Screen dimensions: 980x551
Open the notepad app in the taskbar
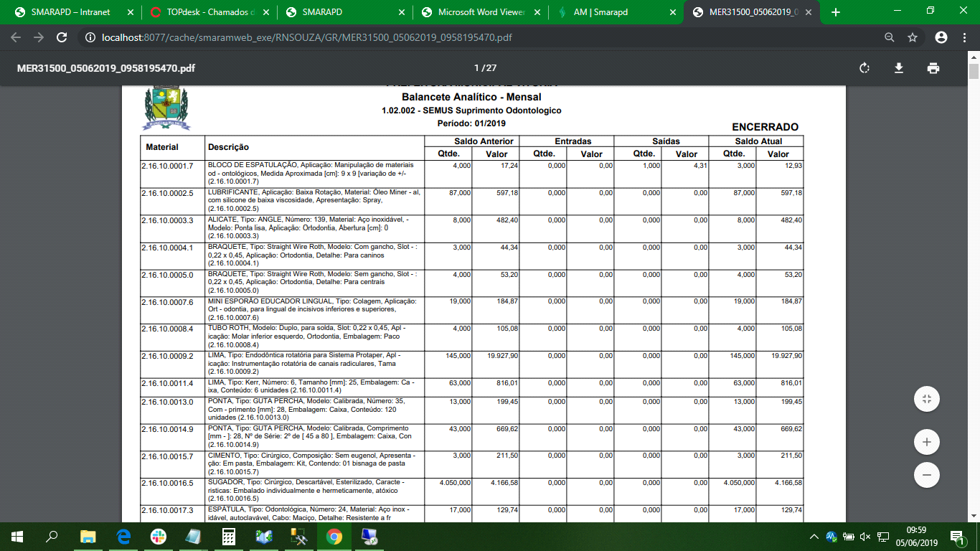tap(193, 536)
